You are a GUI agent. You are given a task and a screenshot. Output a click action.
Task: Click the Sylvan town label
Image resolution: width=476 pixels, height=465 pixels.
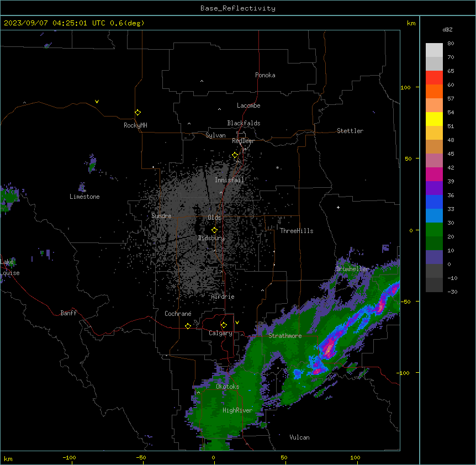pyautogui.click(x=215, y=135)
